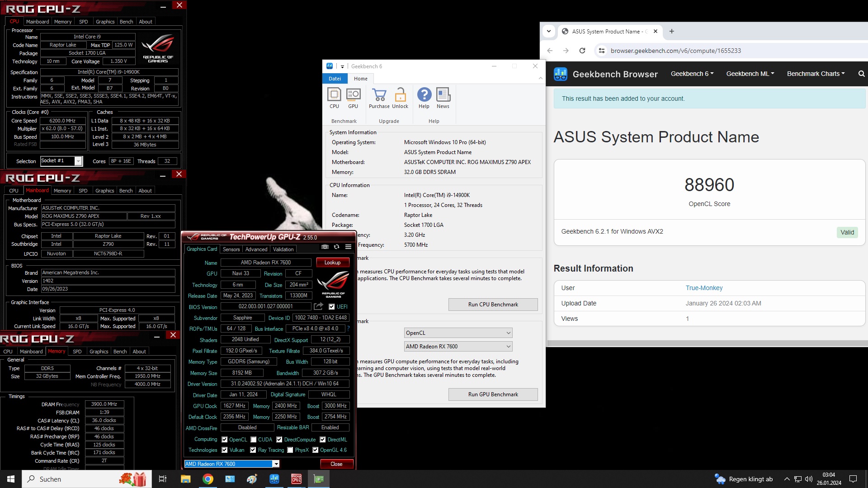Switch to Advanced tab in GPU-Z

click(x=256, y=249)
